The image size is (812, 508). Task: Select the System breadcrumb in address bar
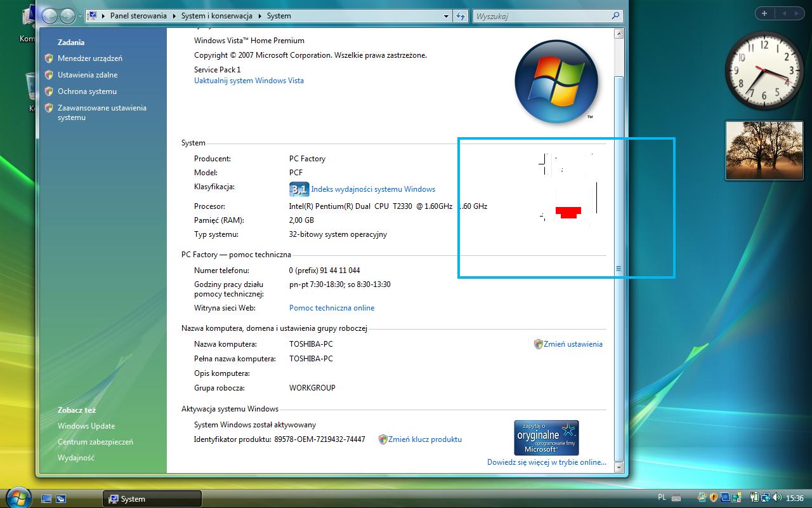[278, 16]
